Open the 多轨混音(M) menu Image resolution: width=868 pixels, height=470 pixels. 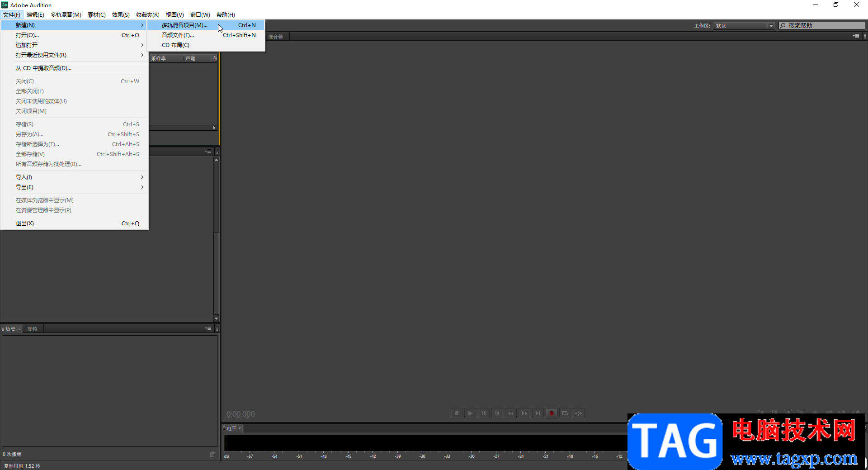coord(66,15)
